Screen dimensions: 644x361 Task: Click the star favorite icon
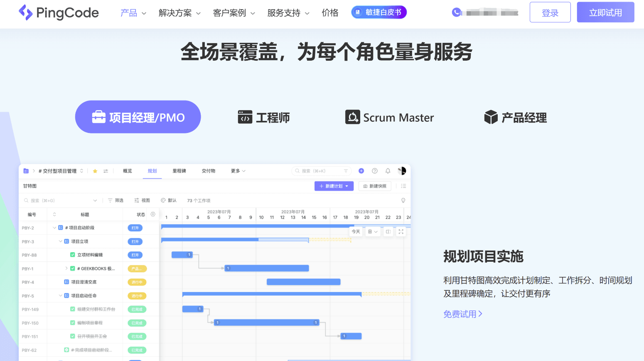(x=95, y=171)
